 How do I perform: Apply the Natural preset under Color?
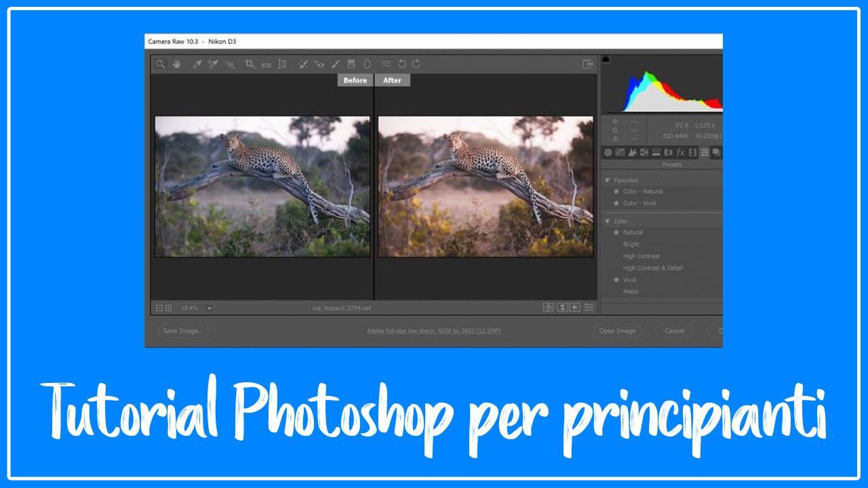click(633, 232)
